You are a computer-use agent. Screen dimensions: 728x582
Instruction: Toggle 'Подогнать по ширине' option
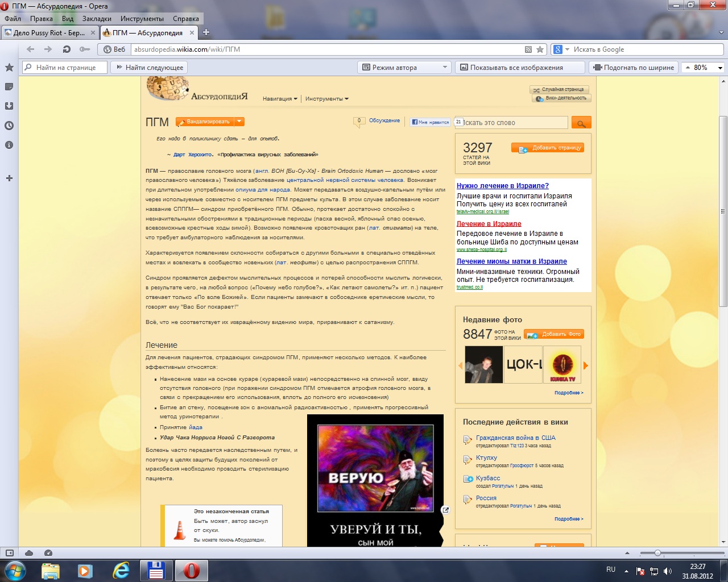pos(634,68)
